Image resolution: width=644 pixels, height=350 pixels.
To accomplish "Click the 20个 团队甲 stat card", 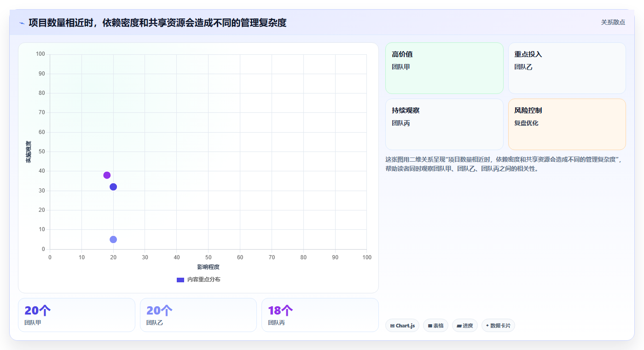I will coord(76,315).
